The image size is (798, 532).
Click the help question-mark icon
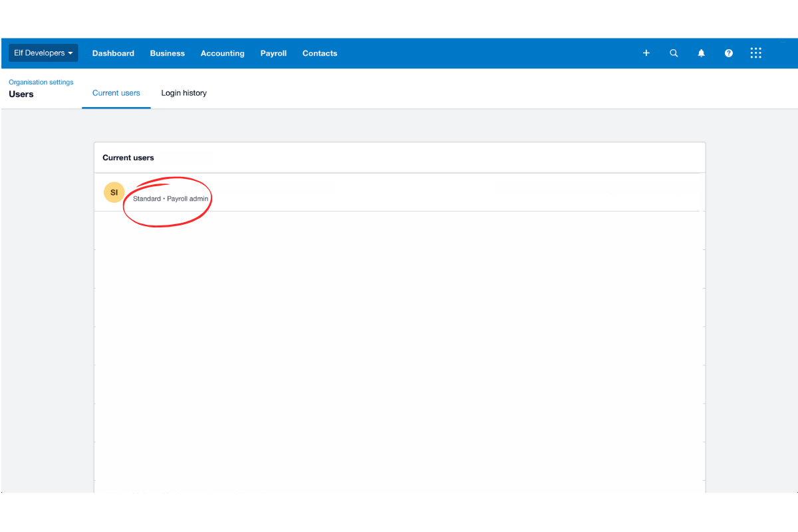pos(728,53)
